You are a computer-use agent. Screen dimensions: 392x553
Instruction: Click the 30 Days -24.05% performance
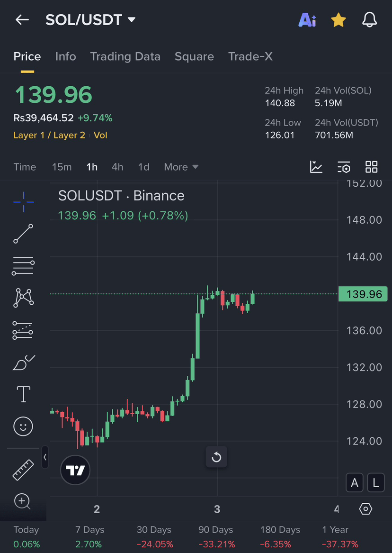[155, 537]
